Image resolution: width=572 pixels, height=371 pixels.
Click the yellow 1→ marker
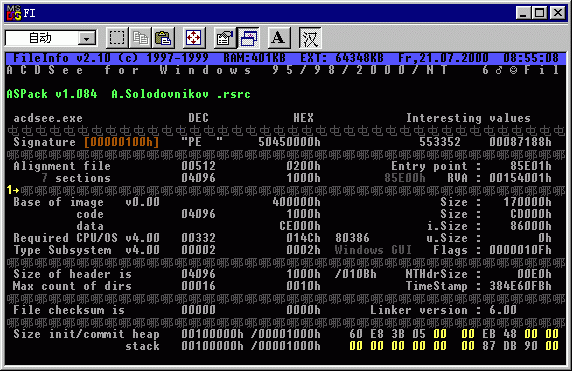[x=13, y=190]
